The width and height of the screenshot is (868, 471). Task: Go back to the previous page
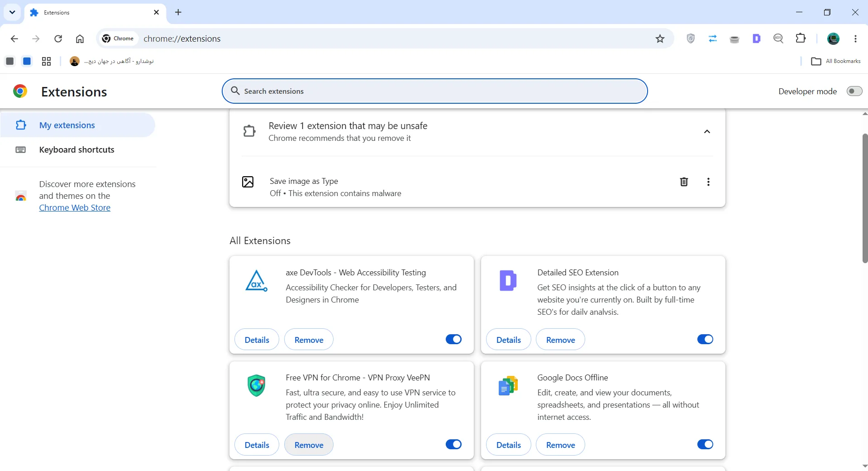[14, 38]
